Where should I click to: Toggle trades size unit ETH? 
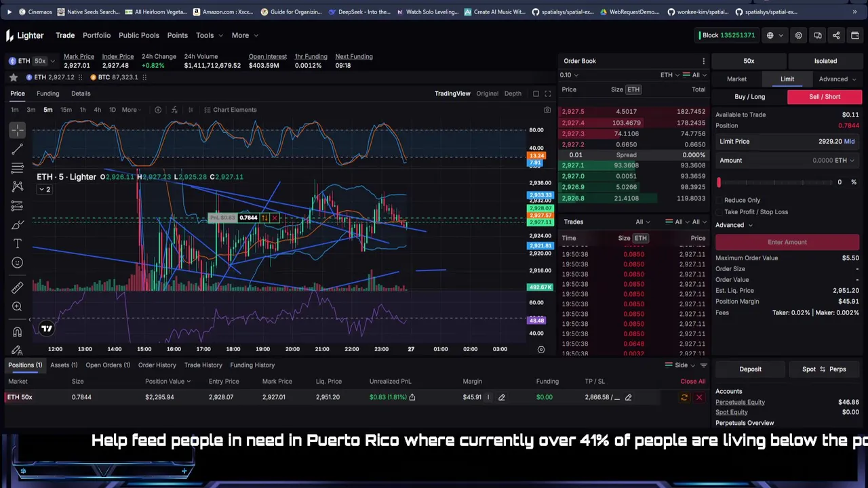point(640,238)
